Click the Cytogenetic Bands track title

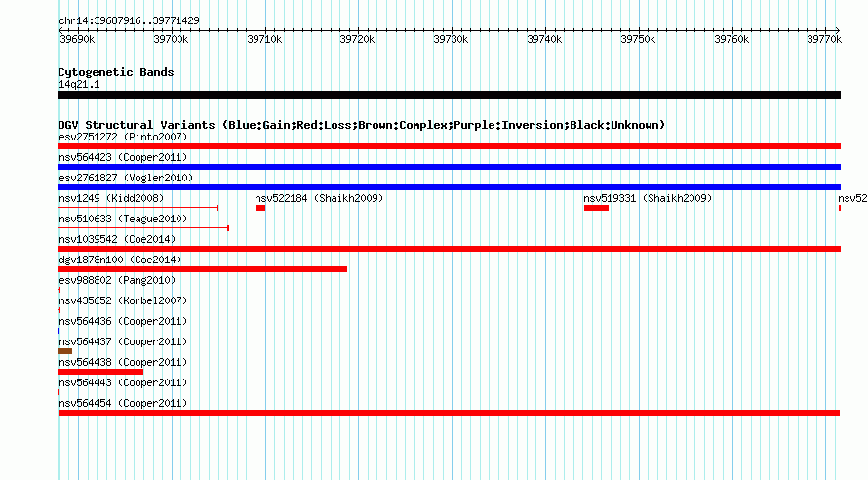coord(116,72)
